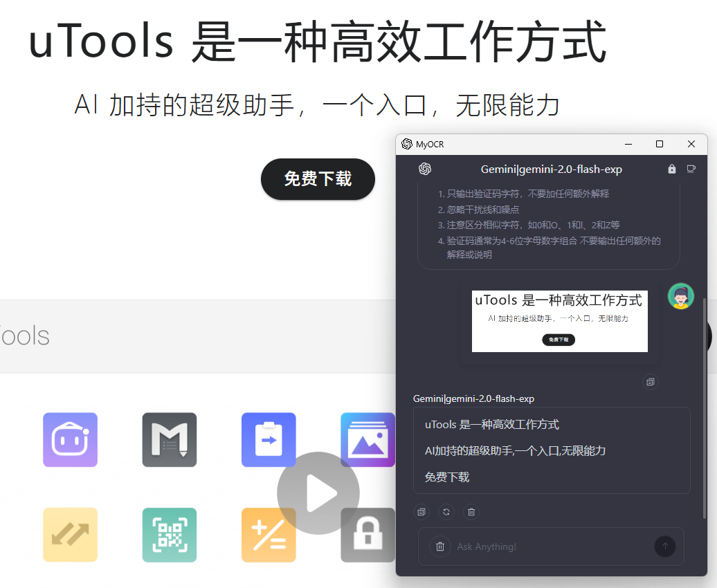Click the user avatar in the chat
The image size is (717, 588).
(681, 296)
